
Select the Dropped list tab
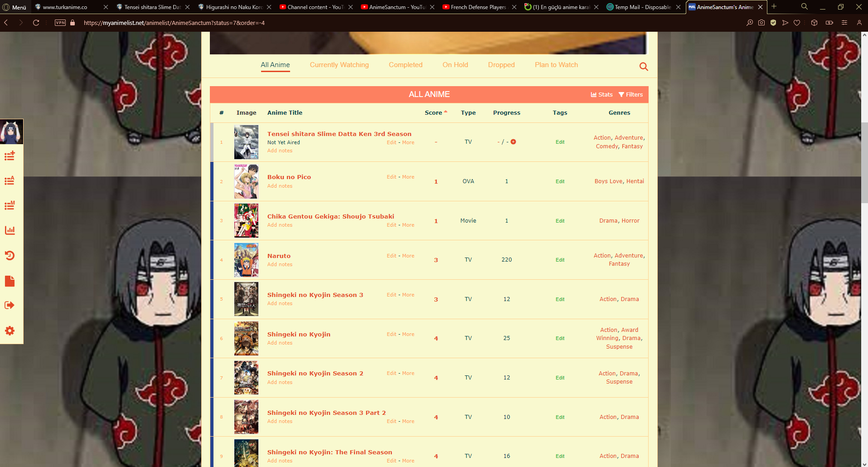[501, 65]
